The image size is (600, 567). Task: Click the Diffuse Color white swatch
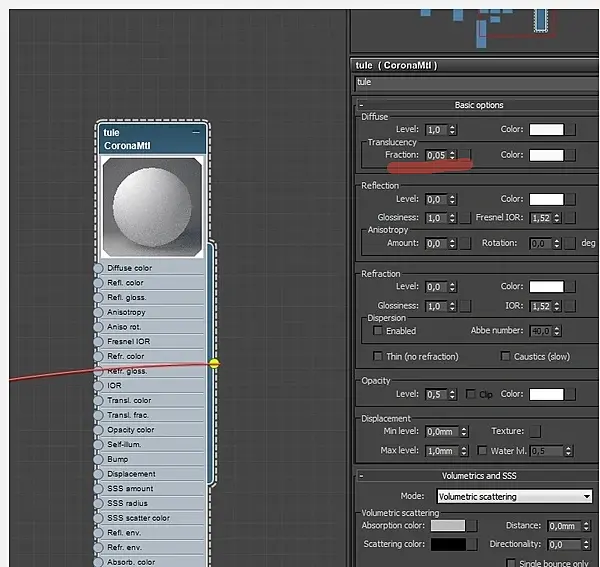[x=546, y=129]
